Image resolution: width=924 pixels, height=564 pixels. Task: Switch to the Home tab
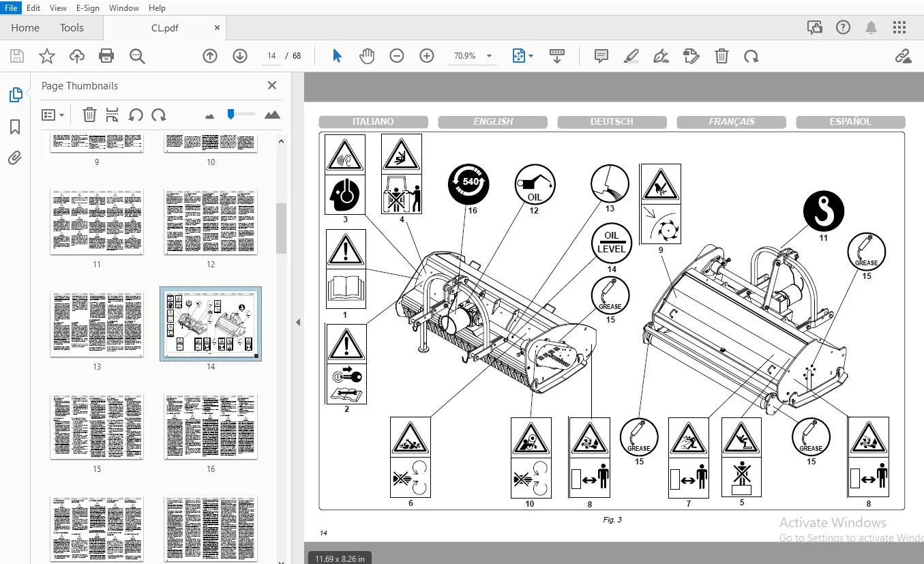25,28
